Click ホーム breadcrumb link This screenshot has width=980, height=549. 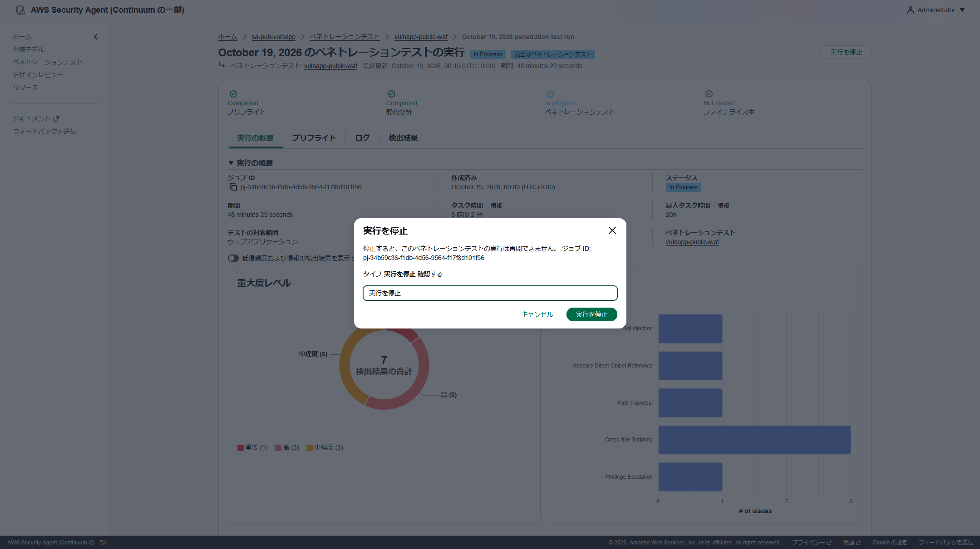227,37
